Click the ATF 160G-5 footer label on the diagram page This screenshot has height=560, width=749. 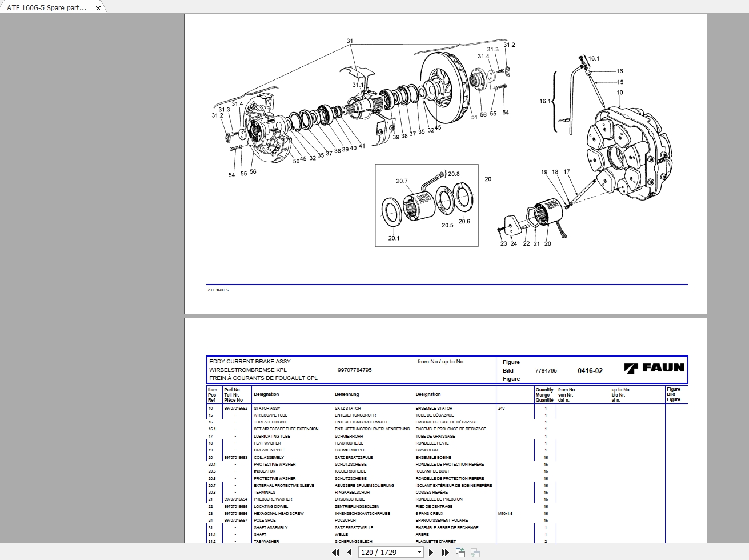[x=218, y=290]
